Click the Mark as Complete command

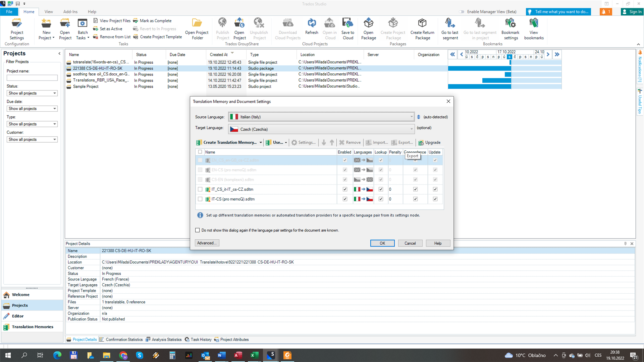[x=152, y=21]
